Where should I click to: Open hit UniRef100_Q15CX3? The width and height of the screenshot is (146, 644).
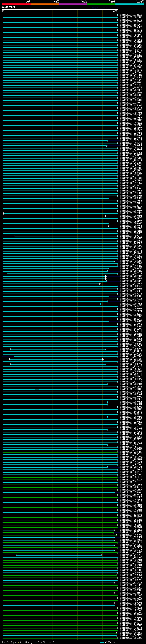tap(131, 22)
